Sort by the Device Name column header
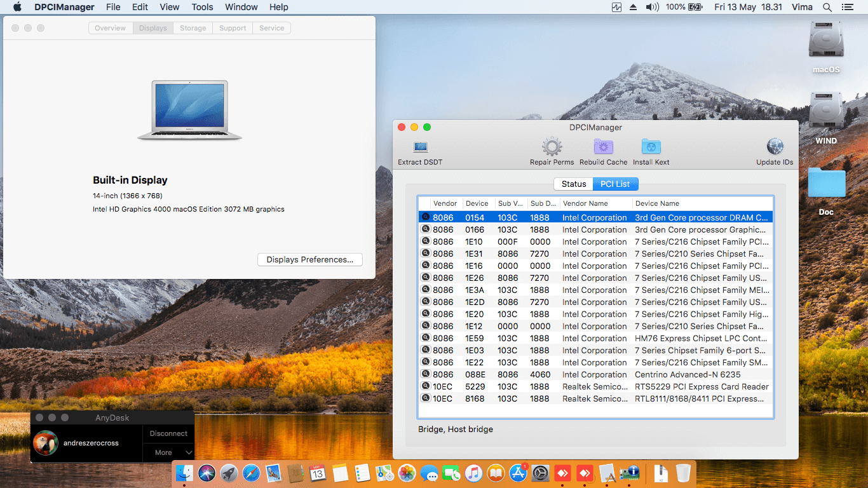Screen dimensions: 868x488 [x=703, y=203]
